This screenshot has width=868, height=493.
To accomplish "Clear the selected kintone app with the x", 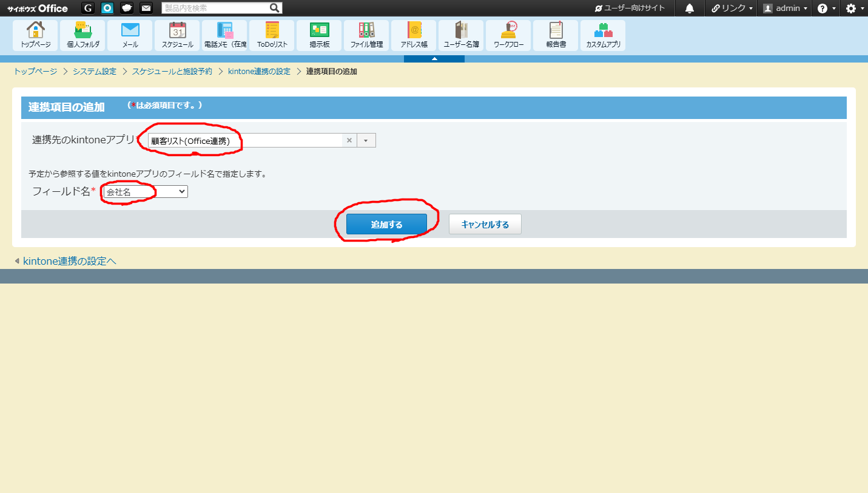I will (349, 140).
